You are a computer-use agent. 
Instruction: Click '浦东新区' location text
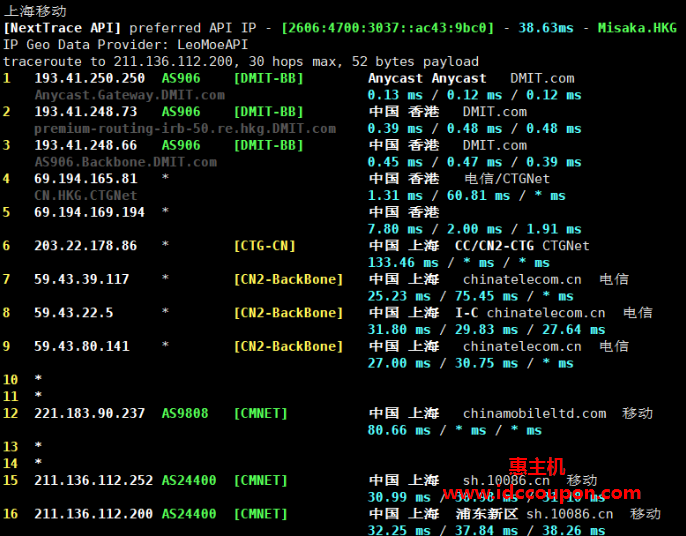(x=486, y=514)
